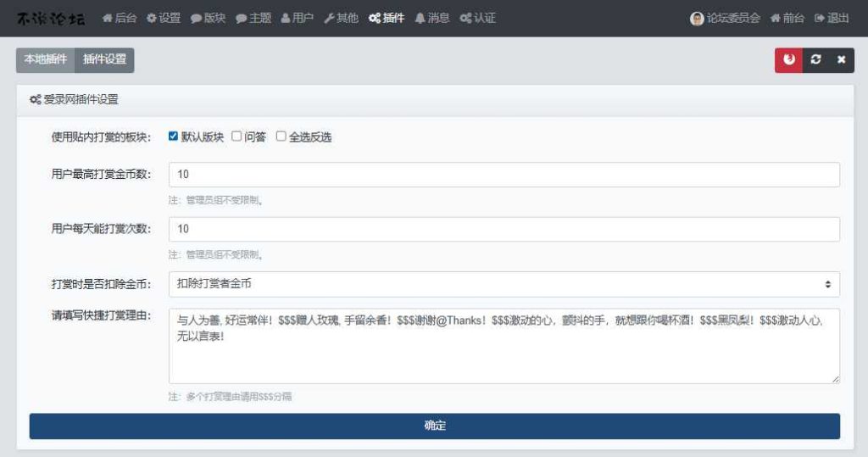Open the 打赏时是否扣除金币 dropdown
The height and width of the screenshot is (457, 868).
pyautogui.click(x=504, y=284)
